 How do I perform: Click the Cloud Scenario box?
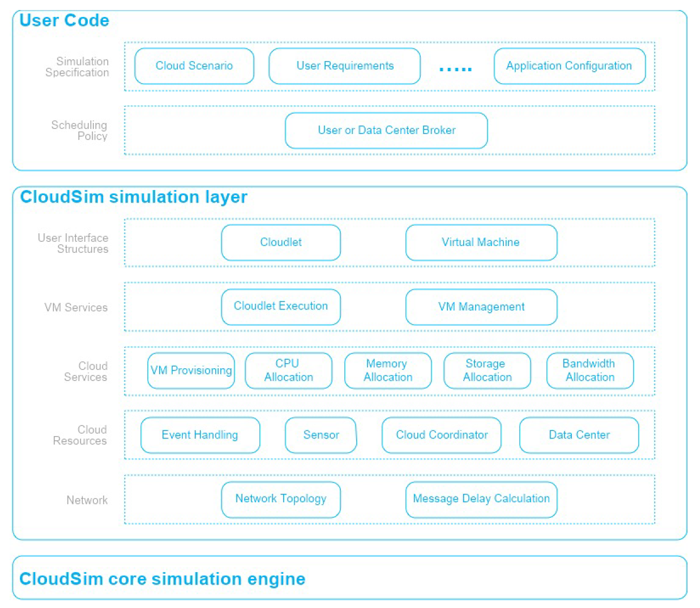tap(194, 66)
